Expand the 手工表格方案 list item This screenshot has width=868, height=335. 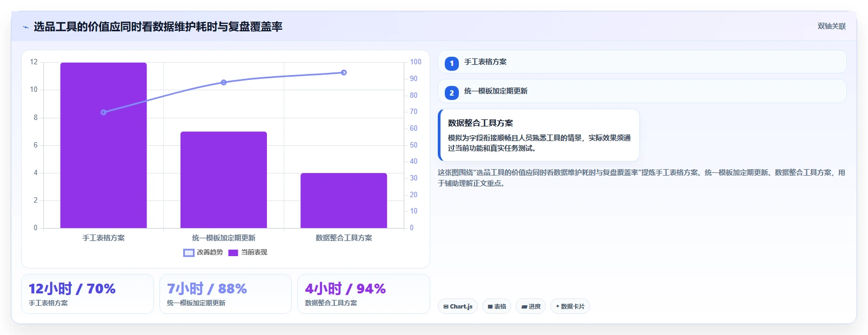click(x=642, y=62)
